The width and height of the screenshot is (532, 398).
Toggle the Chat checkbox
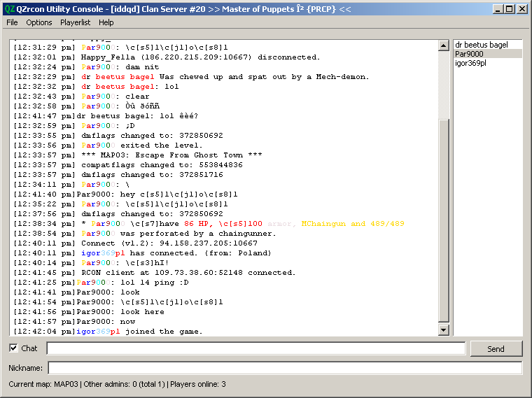pos(13,348)
